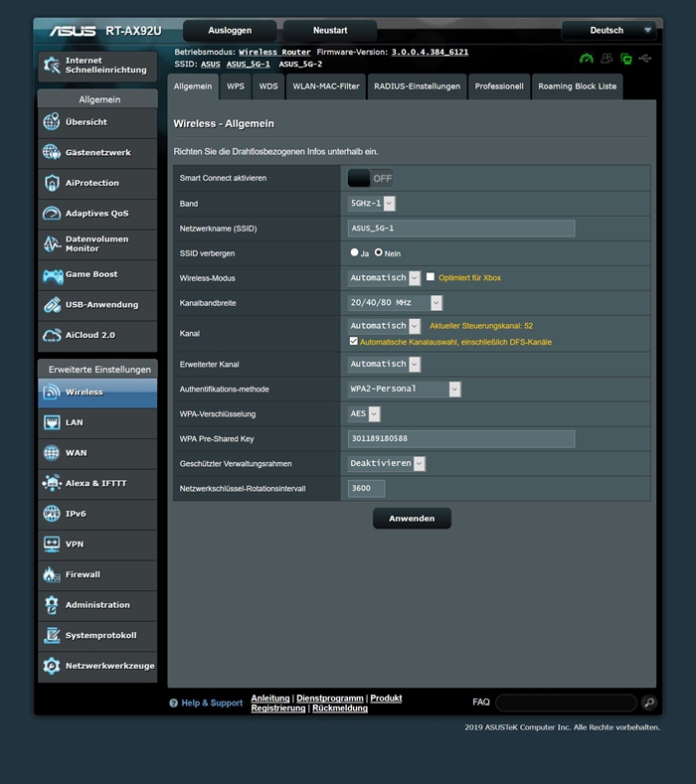
Task: Click the green network clients status icon
Action: (x=626, y=59)
